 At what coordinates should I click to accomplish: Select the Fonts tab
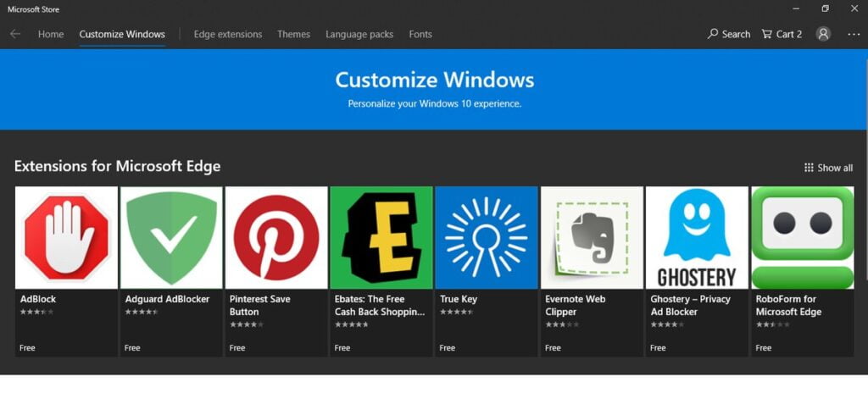pyautogui.click(x=420, y=35)
